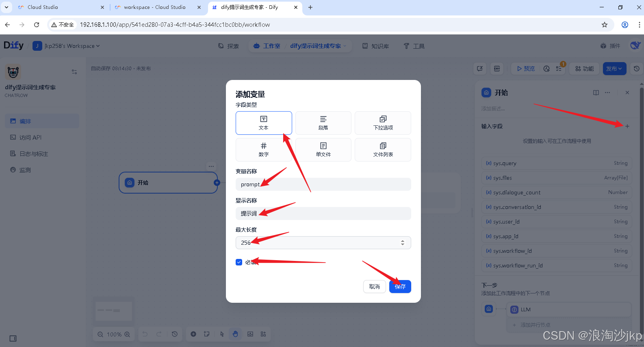Open the LLM next step node
This screenshot has width=644, height=347.
(x=569, y=309)
